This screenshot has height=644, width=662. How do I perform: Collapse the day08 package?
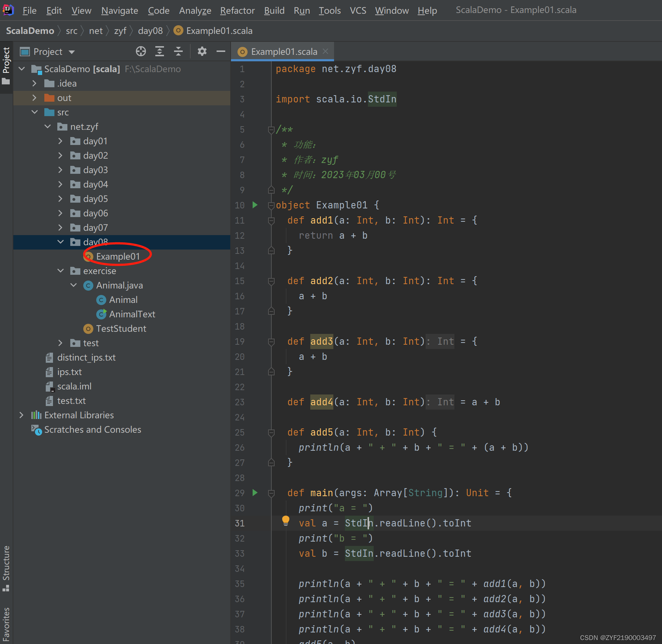coord(61,242)
